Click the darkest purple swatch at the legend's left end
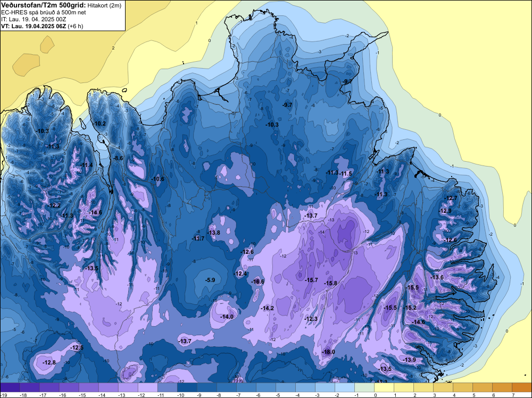 pos(10,387)
